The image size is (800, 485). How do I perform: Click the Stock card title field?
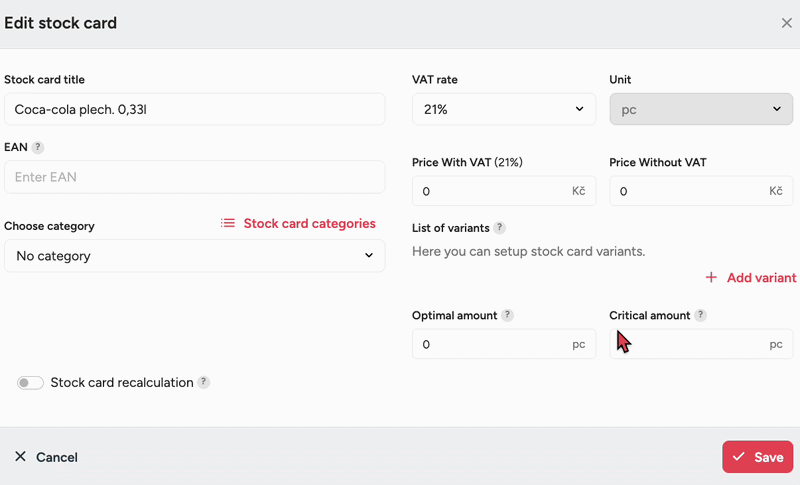194,110
